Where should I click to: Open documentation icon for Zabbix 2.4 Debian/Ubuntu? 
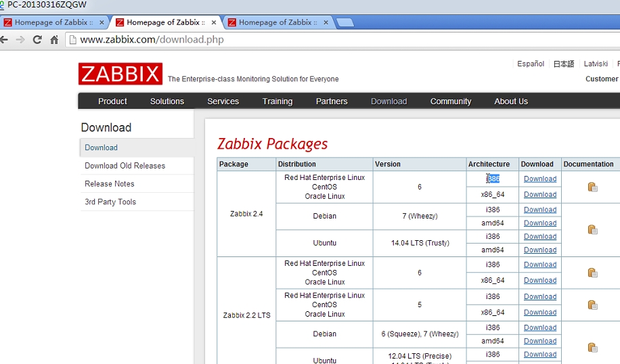592,229
